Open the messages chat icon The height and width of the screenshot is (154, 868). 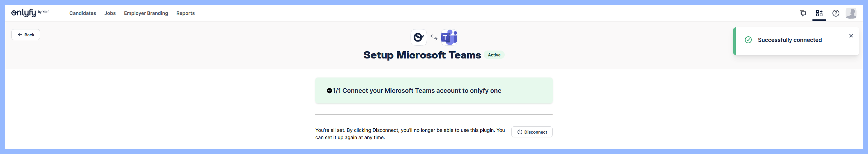[x=802, y=13]
